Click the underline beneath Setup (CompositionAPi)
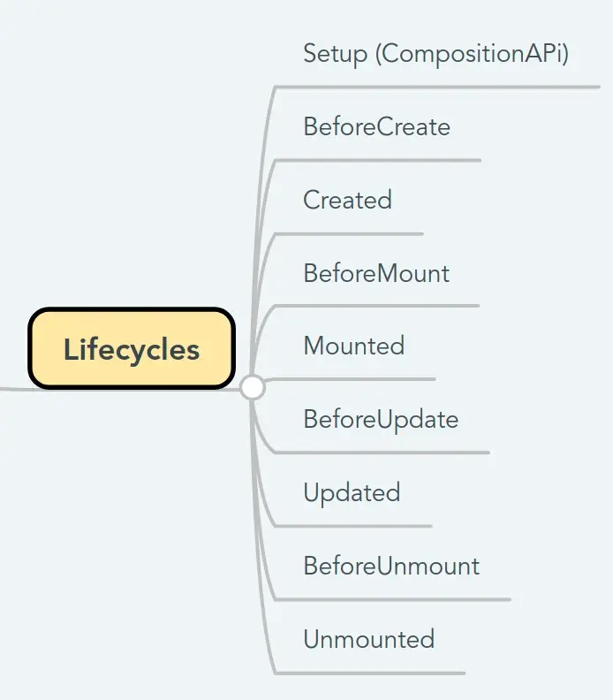The width and height of the screenshot is (613, 700). coord(437,87)
